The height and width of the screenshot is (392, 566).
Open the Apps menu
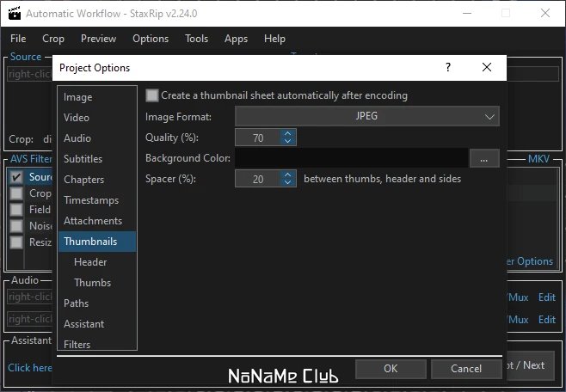(x=236, y=39)
